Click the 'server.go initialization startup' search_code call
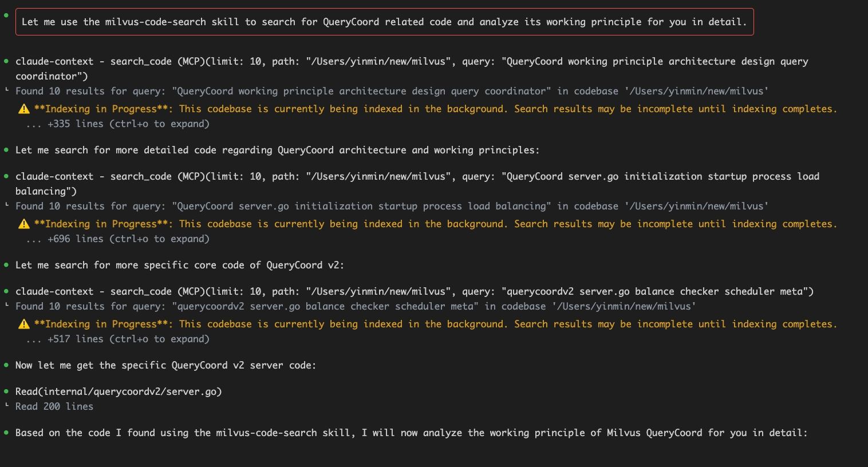This screenshot has height=467, width=868. (x=417, y=176)
